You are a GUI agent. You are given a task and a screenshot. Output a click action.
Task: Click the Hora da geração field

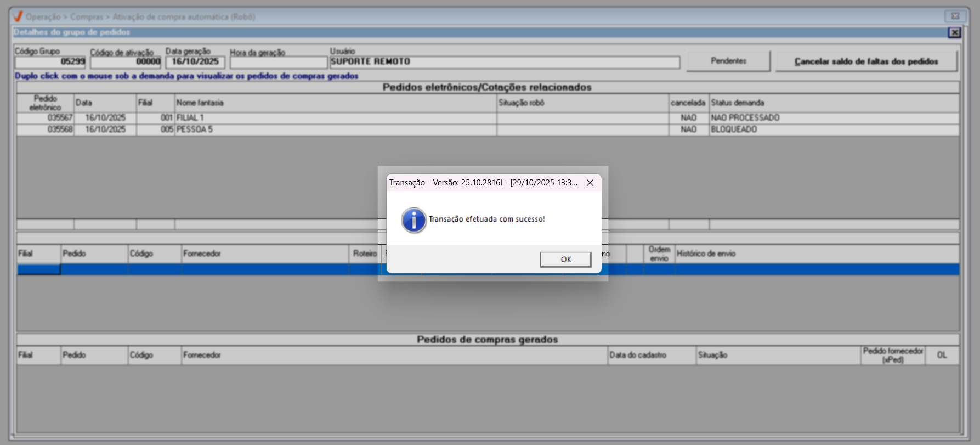tap(279, 63)
